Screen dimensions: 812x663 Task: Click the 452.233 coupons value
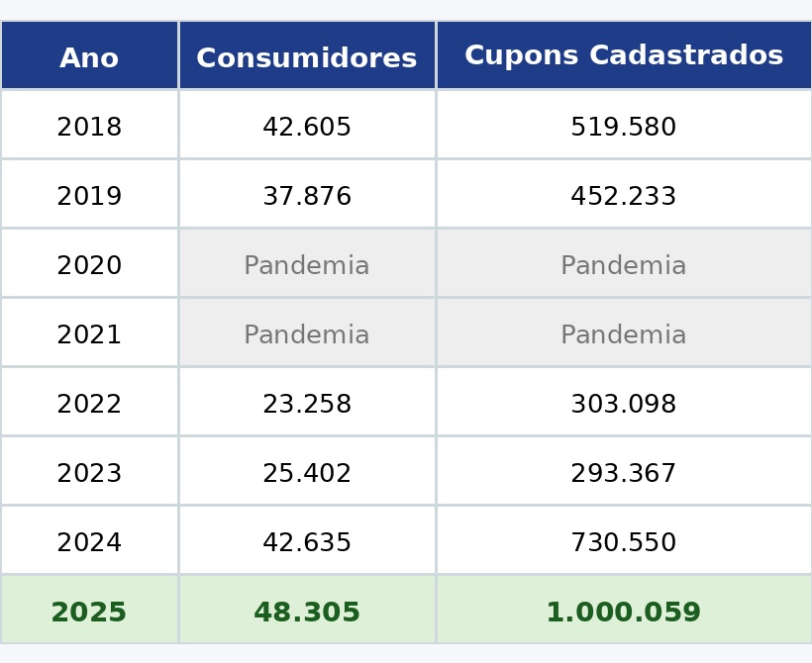[624, 196]
